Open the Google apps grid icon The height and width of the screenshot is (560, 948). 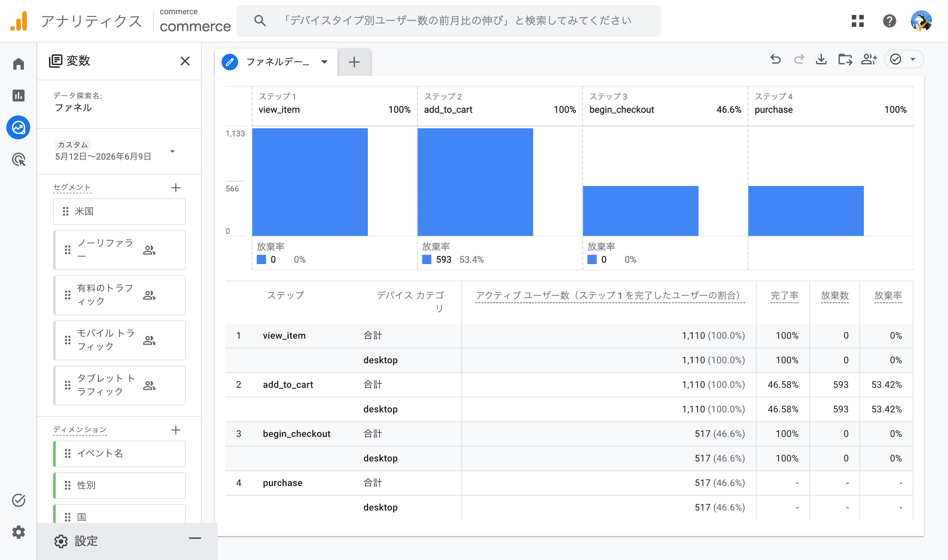(x=857, y=21)
